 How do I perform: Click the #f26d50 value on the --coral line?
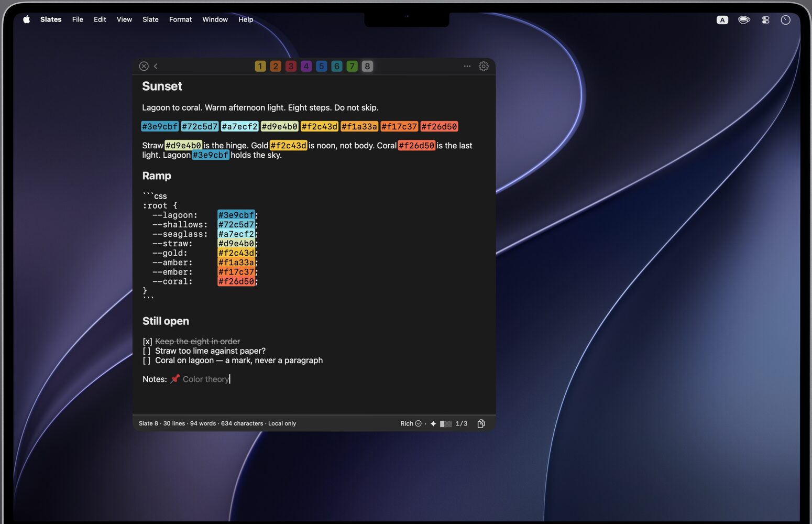point(236,281)
